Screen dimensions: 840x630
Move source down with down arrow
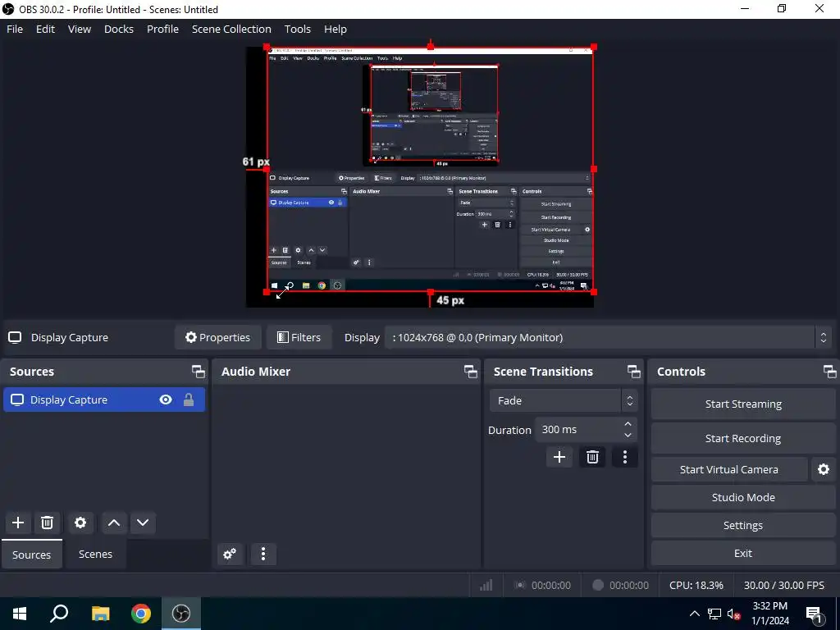(143, 523)
